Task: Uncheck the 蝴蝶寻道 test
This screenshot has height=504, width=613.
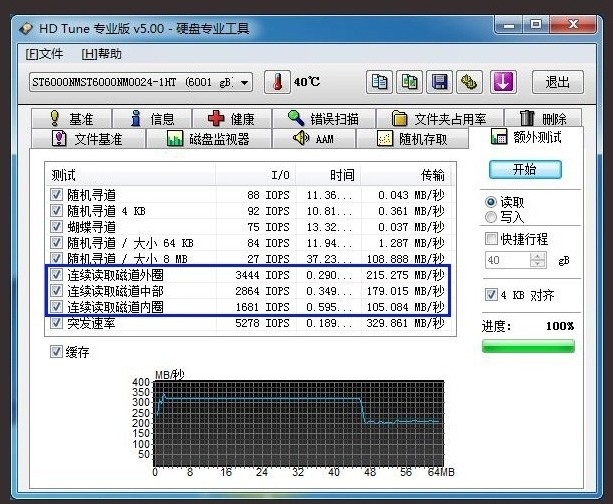Action: pos(56,226)
